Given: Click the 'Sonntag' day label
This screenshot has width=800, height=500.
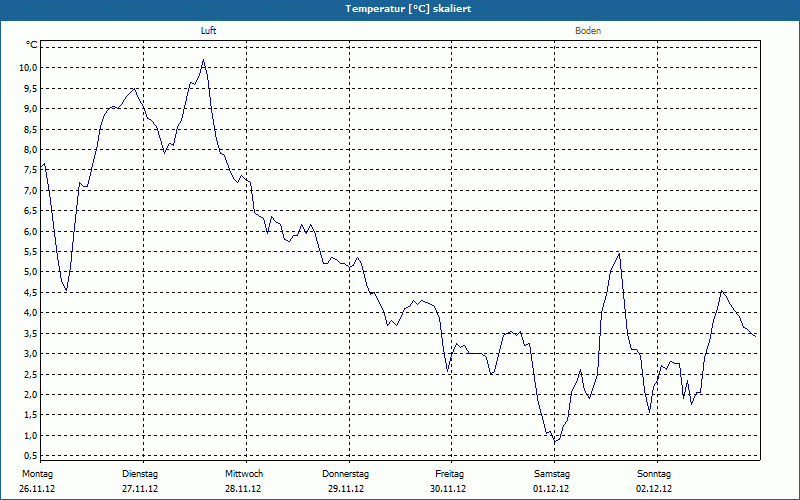Looking at the screenshot, I should coord(654,474).
